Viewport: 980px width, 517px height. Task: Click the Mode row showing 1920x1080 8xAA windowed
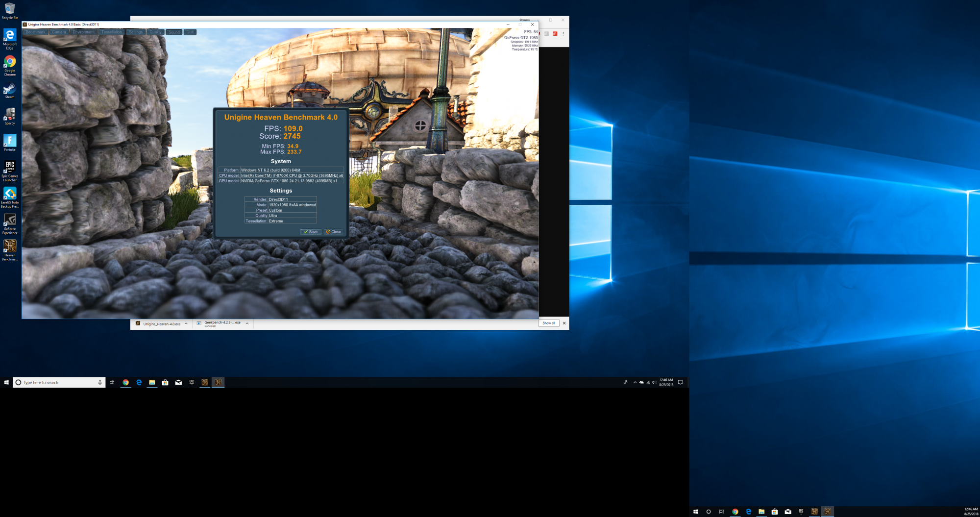click(x=281, y=205)
